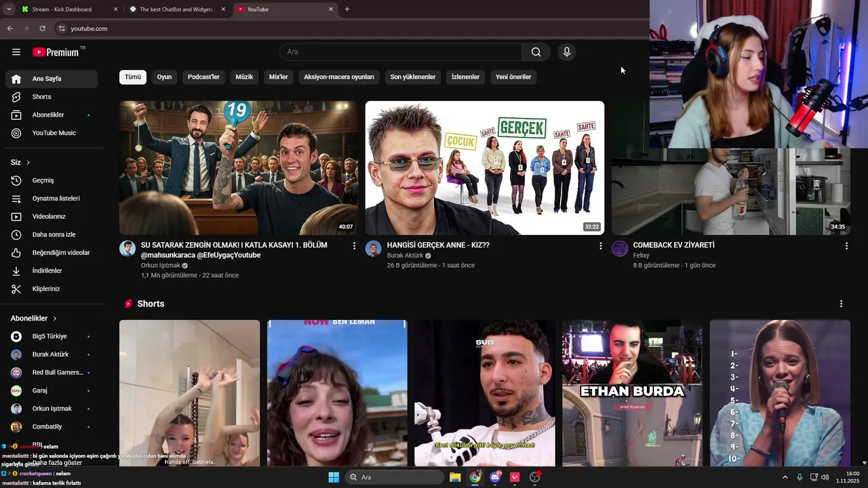868x488 pixels.
Task: Open a new browser tab
Action: click(x=347, y=9)
